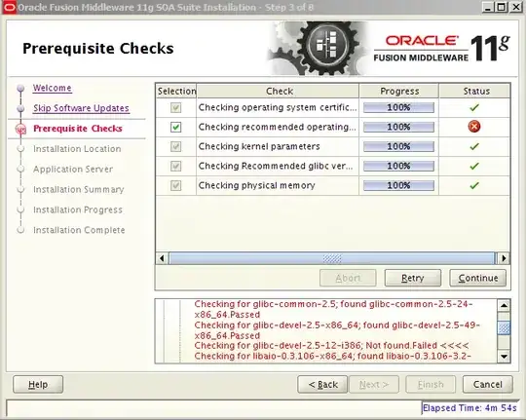This screenshot has width=526, height=420.
Task: Click green checkmark status for operating system certification
Action: point(474,108)
